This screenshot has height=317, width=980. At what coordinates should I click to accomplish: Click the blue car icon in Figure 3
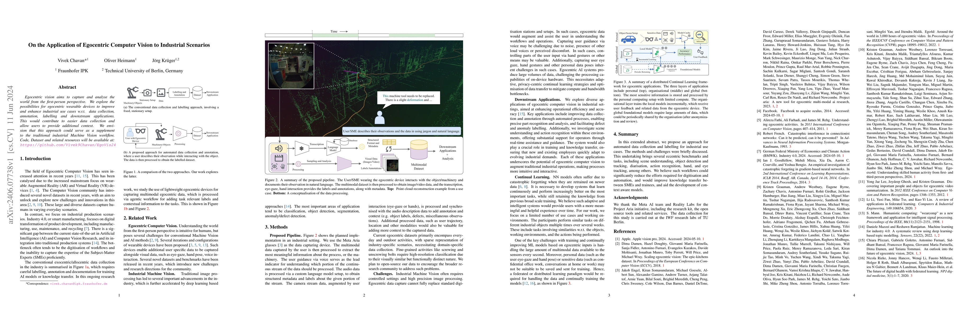[x=628, y=40]
